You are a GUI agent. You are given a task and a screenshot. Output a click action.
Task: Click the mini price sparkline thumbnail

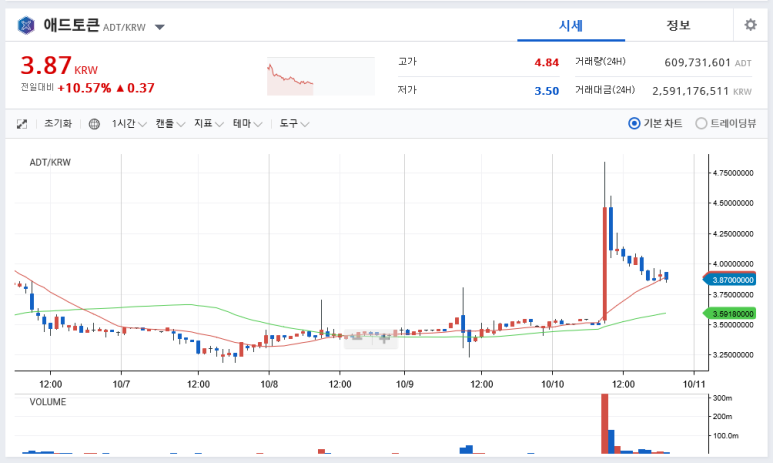(x=320, y=76)
